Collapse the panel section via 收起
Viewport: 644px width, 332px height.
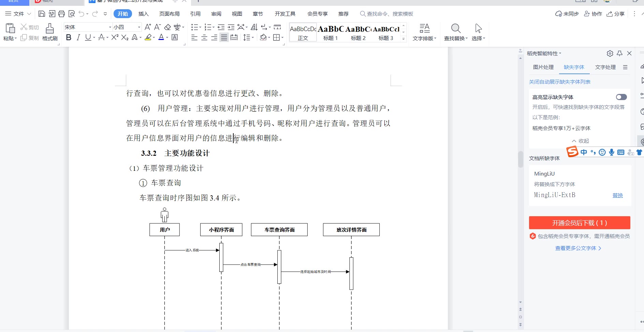(x=581, y=141)
